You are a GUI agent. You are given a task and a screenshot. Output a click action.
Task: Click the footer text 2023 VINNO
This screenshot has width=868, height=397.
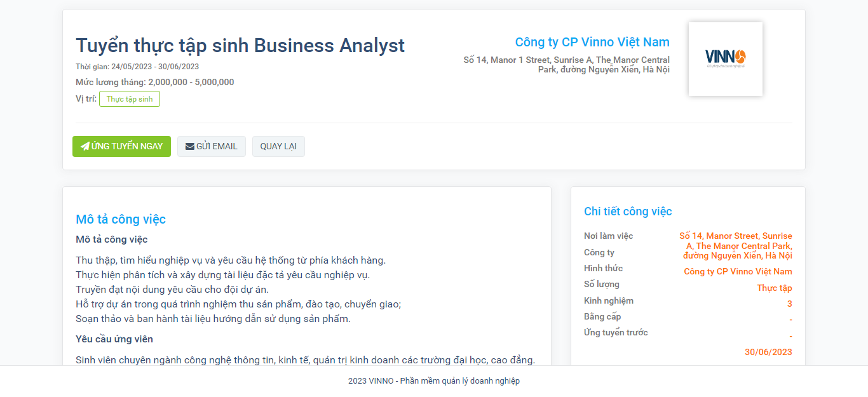pyautogui.click(x=434, y=381)
